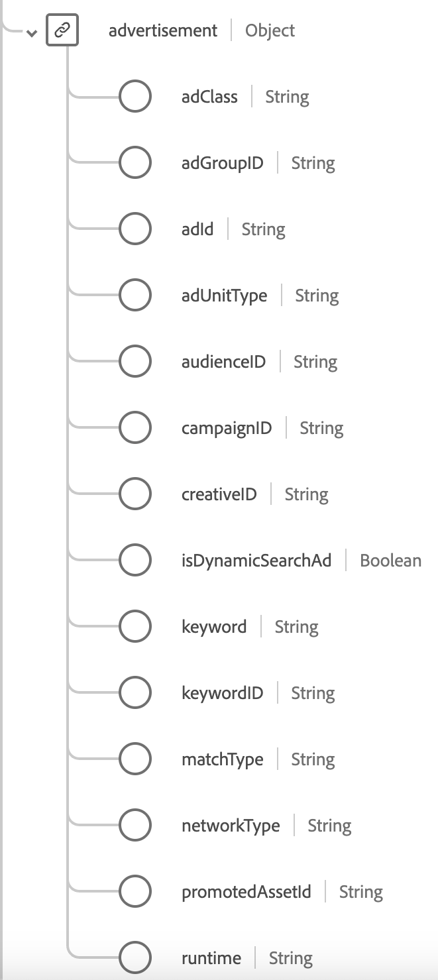
Task: Click the circle icon next to adClass
Action: [x=135, y=97]
